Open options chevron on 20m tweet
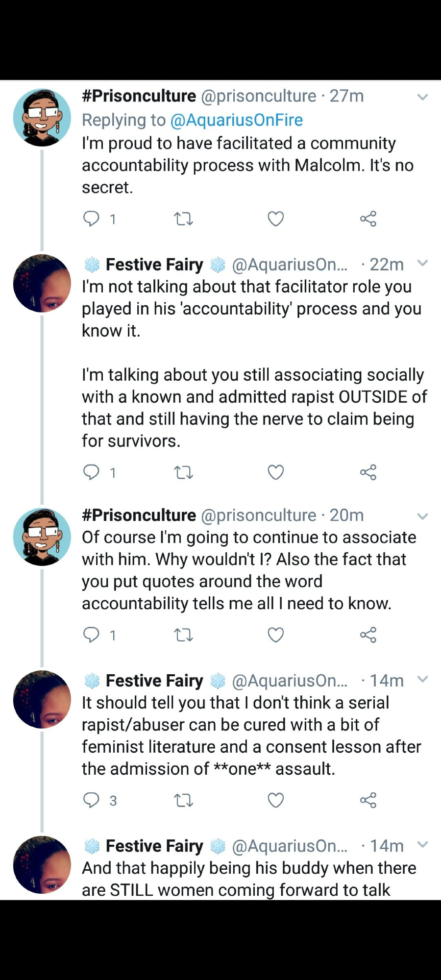The image size is (441, 980). click(x=422, y=516)
